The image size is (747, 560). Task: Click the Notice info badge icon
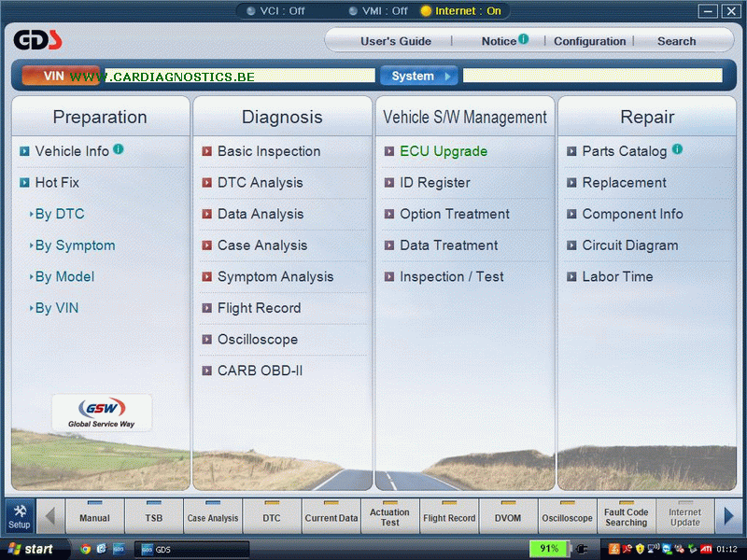tap(524, 39)
